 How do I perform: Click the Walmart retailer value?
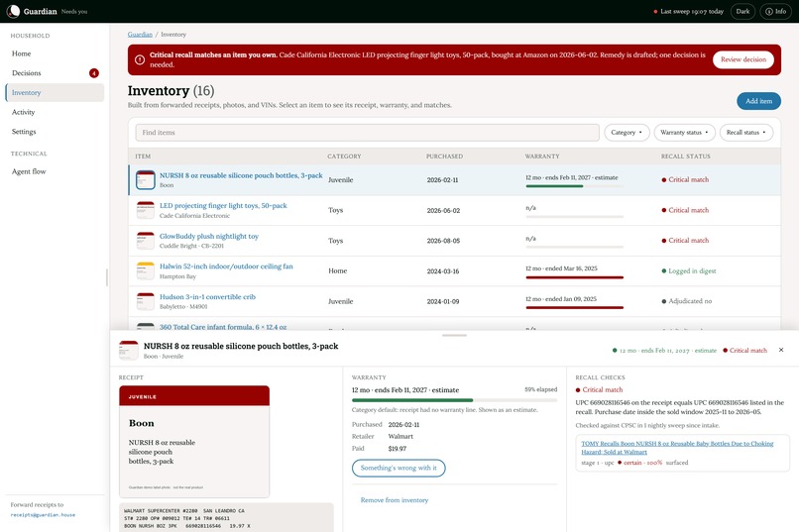point(400,436)
